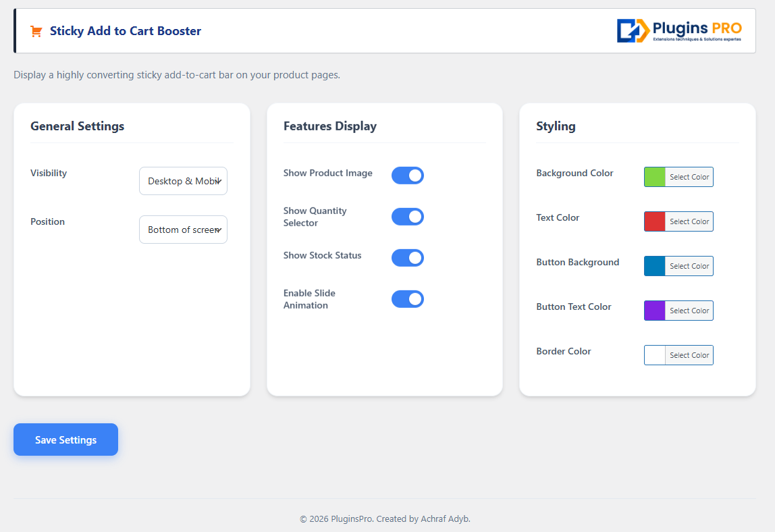This screenshot has height=532, width=775.
Task: Expand the Position dropdown
Action: point(183,230)
